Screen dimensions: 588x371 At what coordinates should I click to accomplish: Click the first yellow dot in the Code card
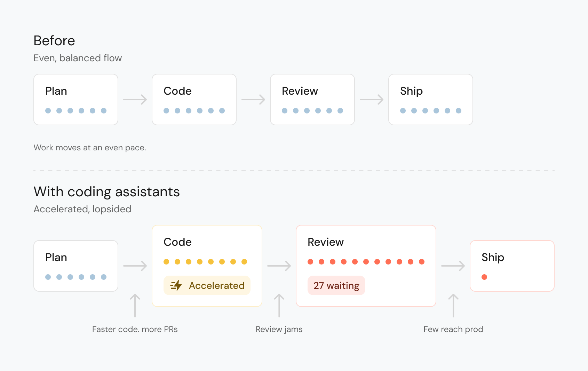166,262
